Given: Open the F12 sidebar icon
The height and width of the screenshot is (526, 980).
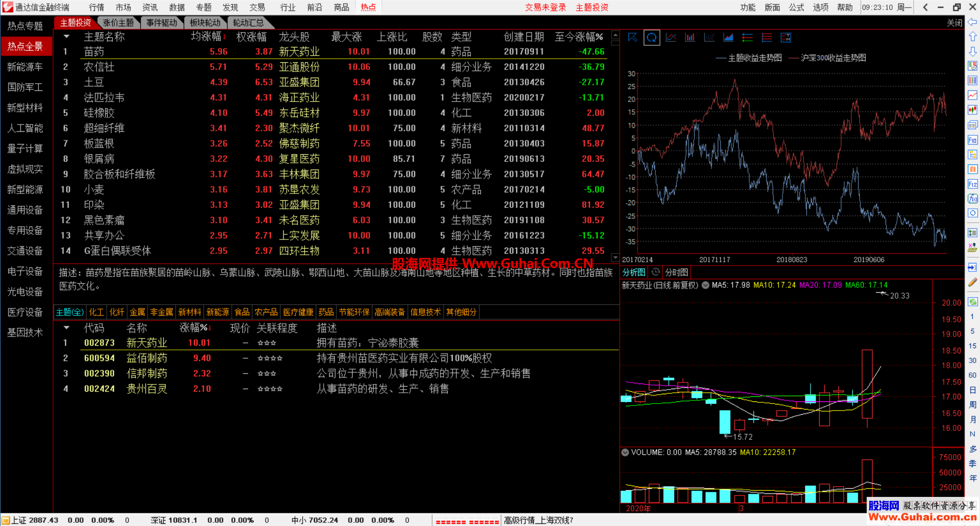Looking at the screenshot, I should [972, 184].
